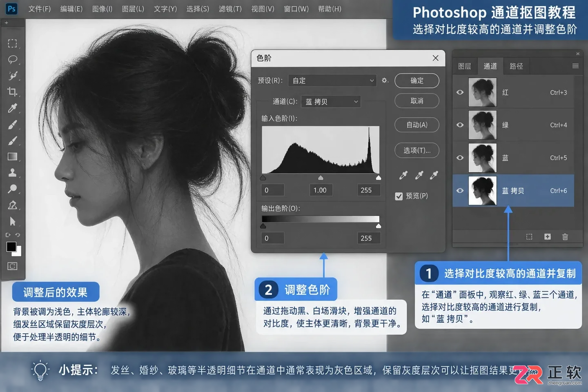Screen dimensions: 588x392
Task: Open the 文件(F) menu
Action: (40, 9)
